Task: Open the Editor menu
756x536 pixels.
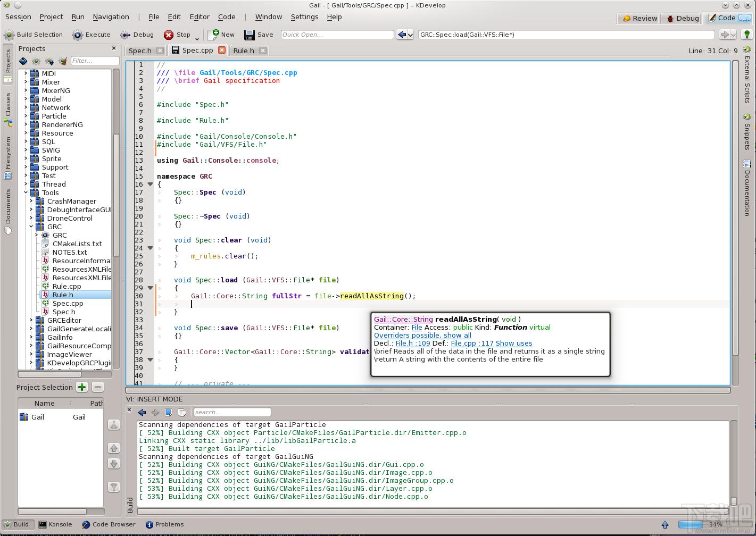Action: tap(200, 17)
